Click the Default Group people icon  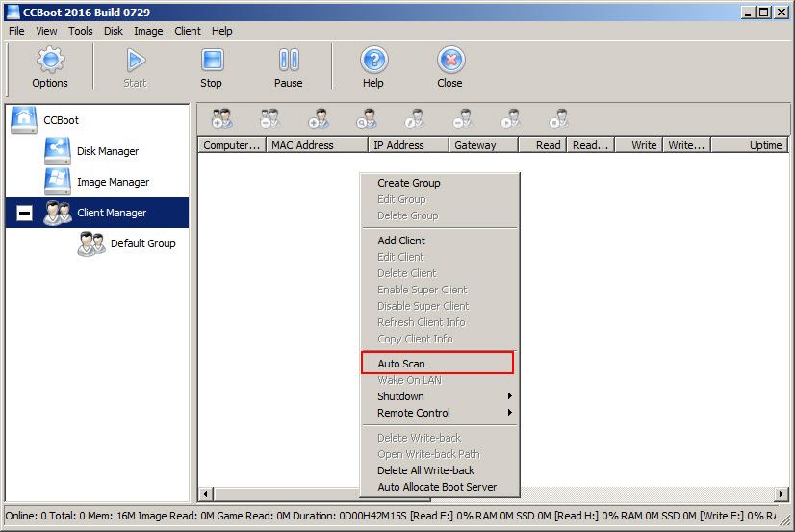point(91,243)
